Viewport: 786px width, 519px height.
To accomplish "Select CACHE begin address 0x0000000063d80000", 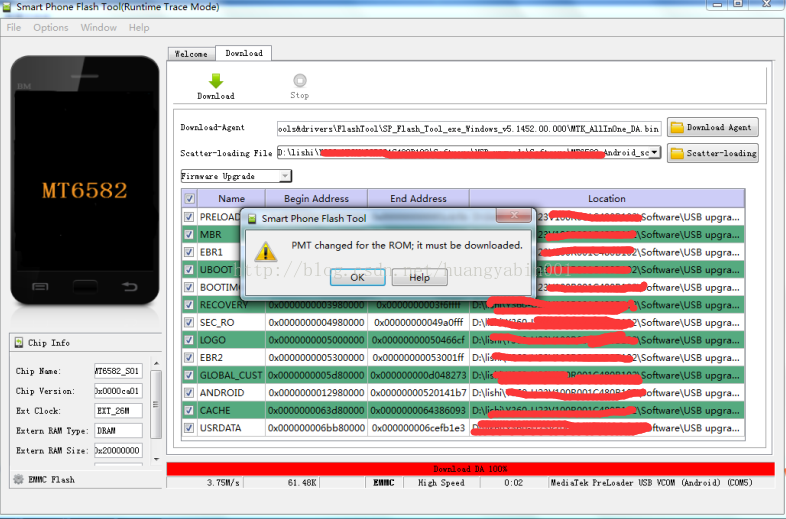I will click(316, 410).
